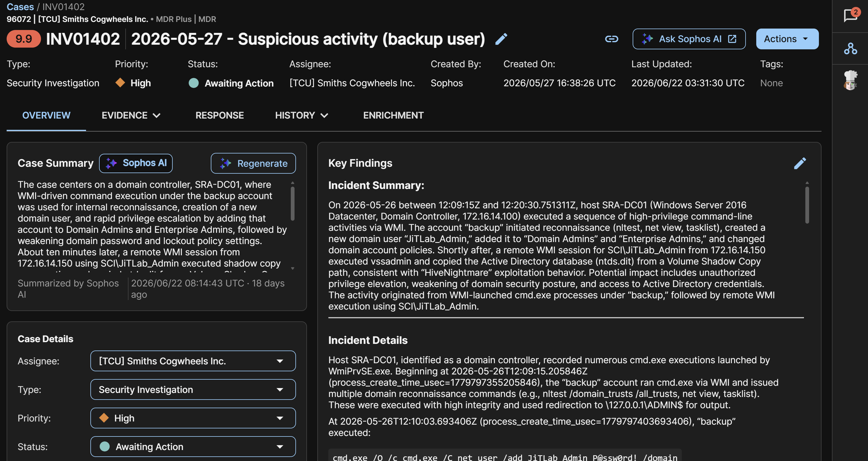Open the Assignee dropdown in Case Details

point(193,361)
